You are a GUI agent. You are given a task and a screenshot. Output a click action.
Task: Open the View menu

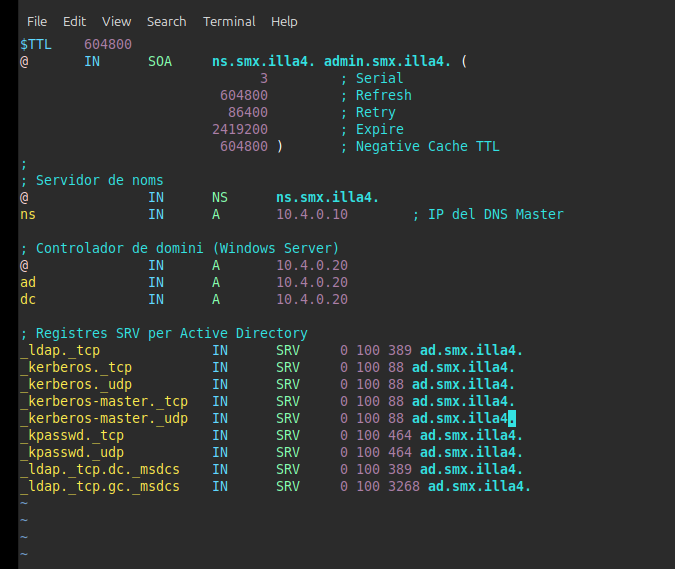[x=116, y=21]
